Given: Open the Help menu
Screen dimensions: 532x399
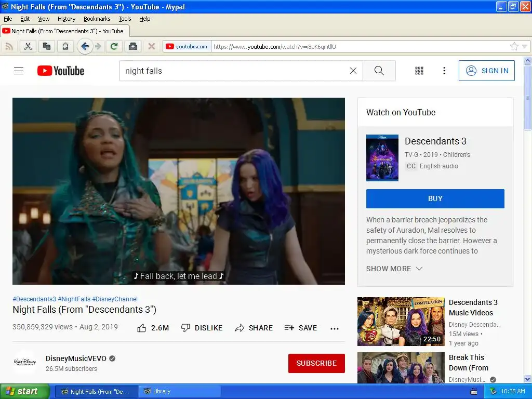Looking at the screenshot, I should (x=145, y=19).
